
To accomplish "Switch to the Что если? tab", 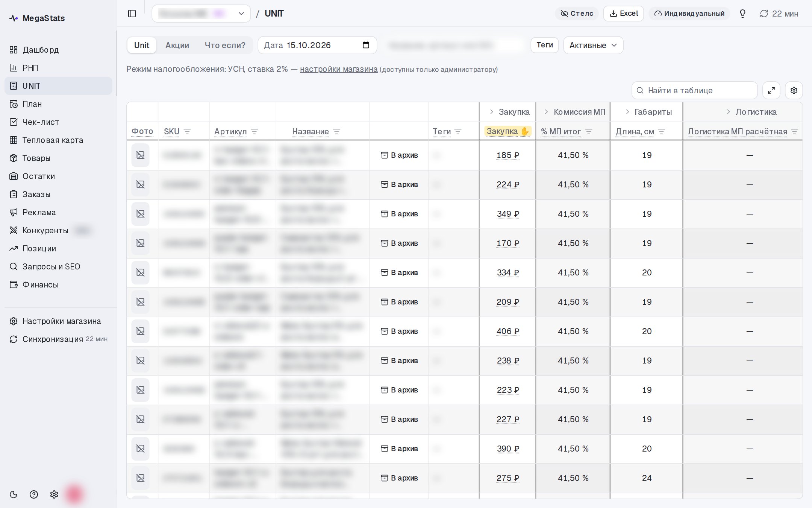I will [x=225, y=45].
